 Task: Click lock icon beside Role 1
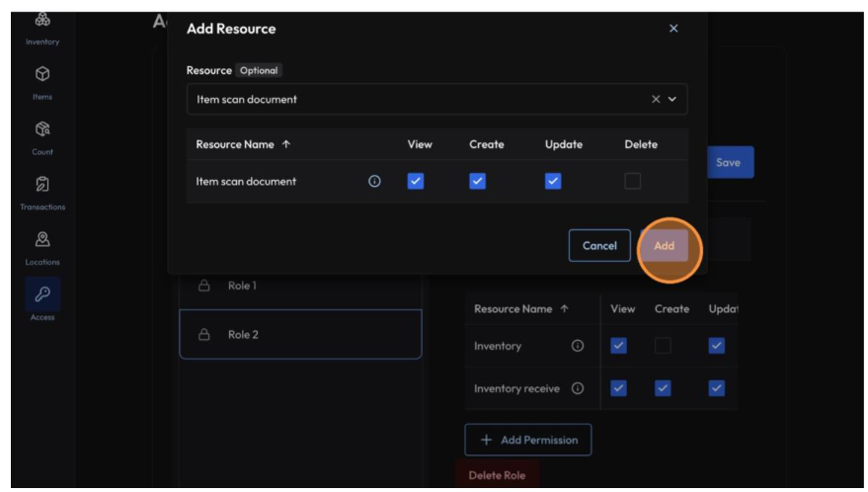[x=204, y=286]
